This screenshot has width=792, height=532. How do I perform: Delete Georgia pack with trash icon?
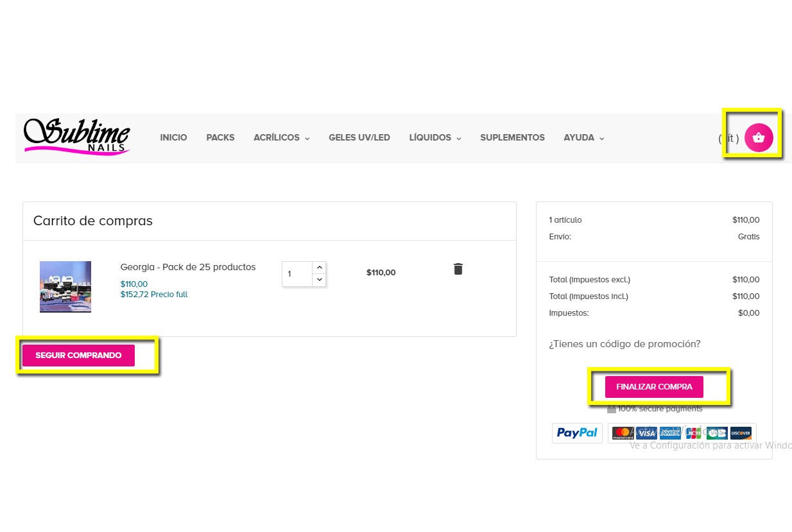click(x=458, y=269)
